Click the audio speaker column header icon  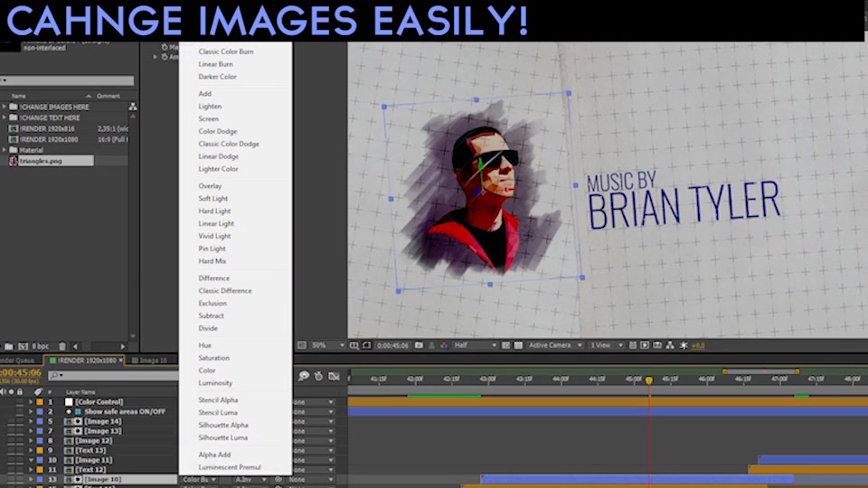point(4,391)
